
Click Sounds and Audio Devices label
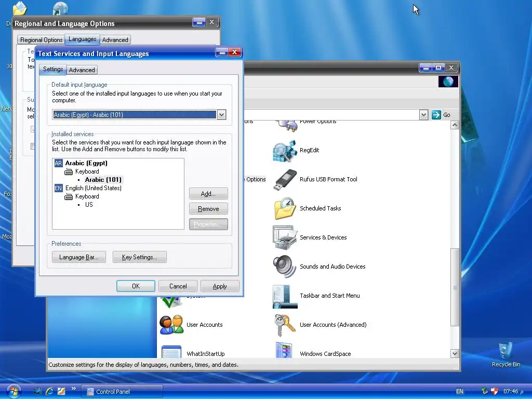(x=332, y=267)
